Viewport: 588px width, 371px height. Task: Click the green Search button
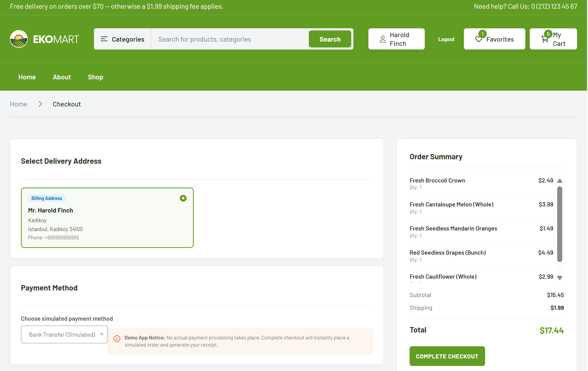click(330, 39)
